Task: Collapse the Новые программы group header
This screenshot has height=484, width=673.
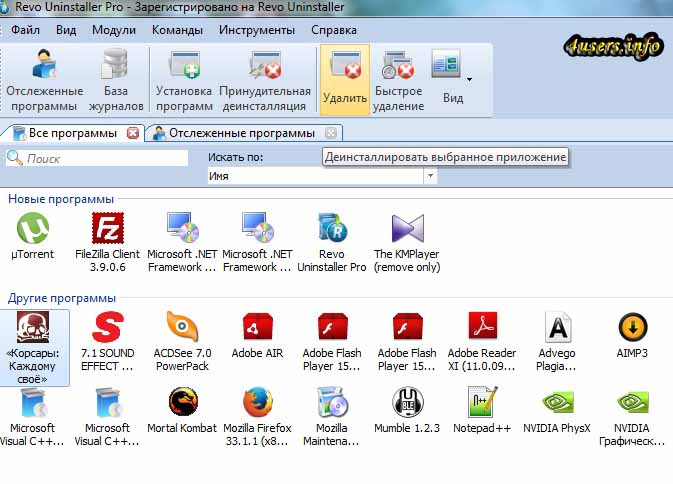Action: pos(61,199)
